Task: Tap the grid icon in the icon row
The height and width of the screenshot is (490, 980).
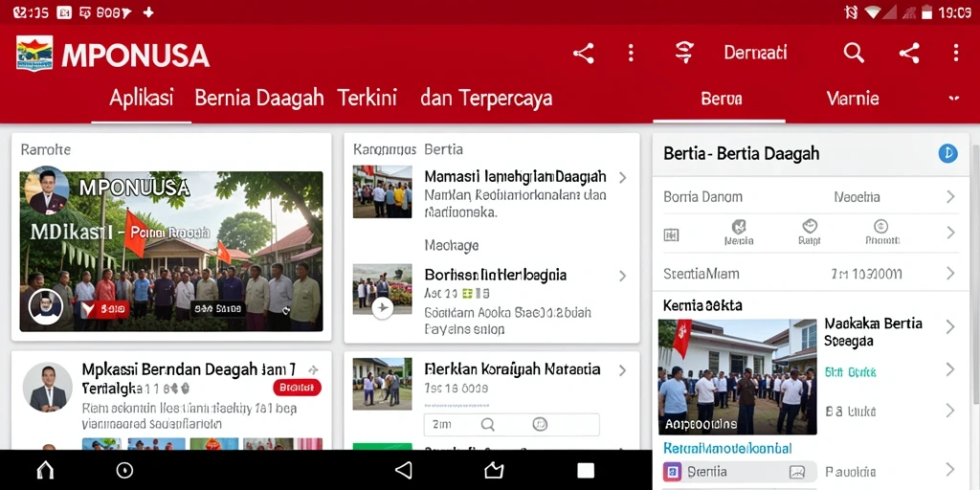Action: (x=671, y=235)
